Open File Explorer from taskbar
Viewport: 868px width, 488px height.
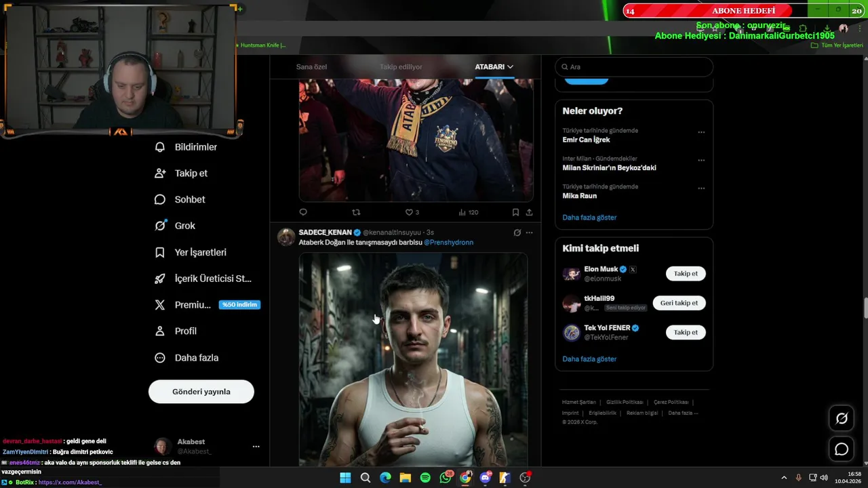click(x=406, y=478)
